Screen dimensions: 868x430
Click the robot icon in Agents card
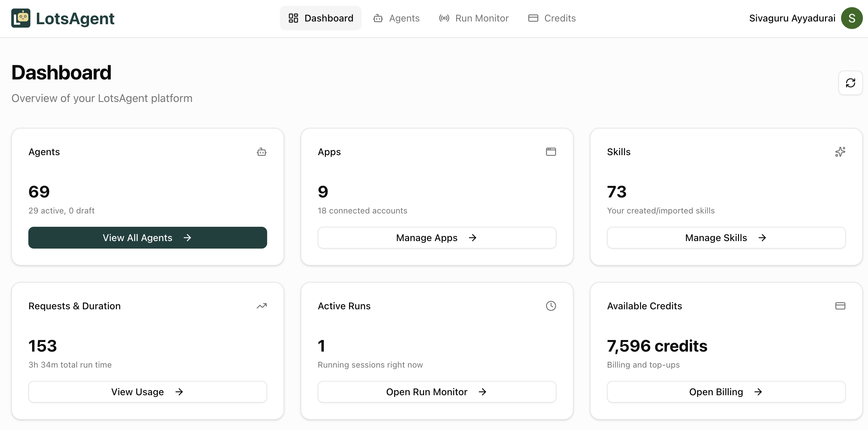[262, 152]
